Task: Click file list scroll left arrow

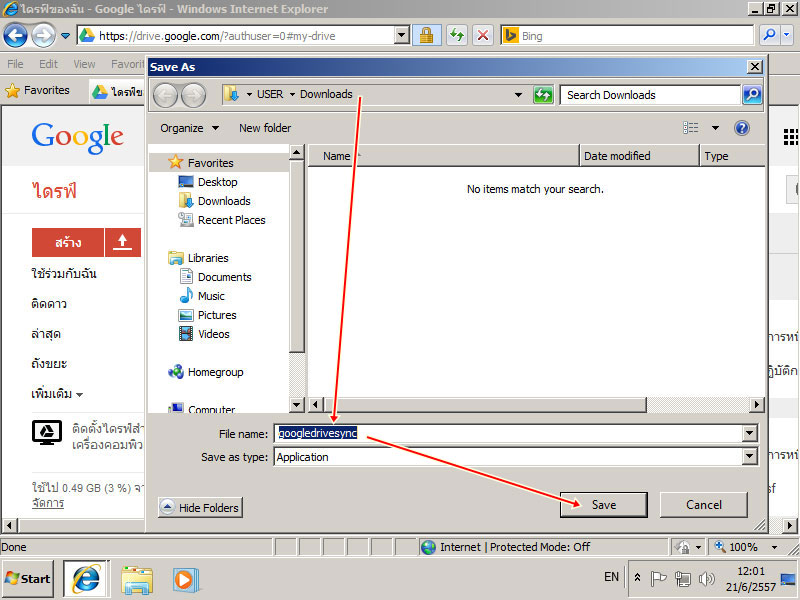Action: (x=315, y=405)
